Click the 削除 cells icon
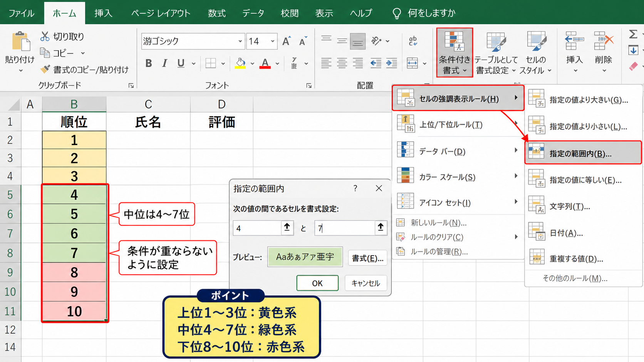The height and width of the screenshot is (362, 644). 604,41
